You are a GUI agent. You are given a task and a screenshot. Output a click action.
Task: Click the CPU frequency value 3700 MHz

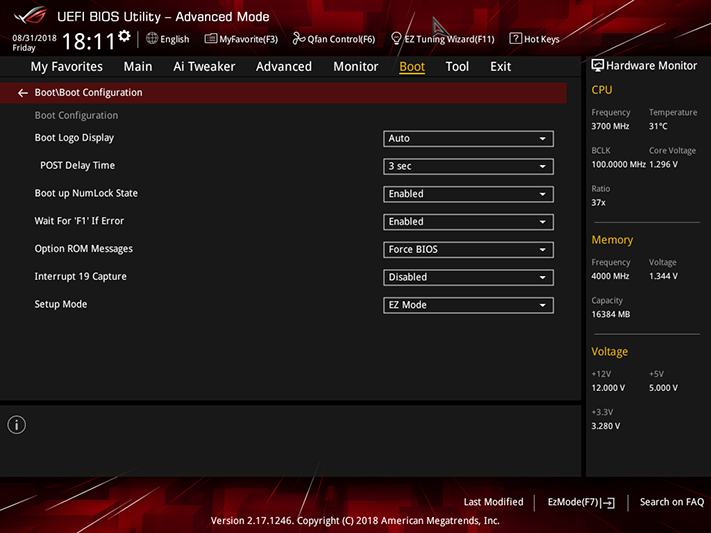tap(610, 126)
